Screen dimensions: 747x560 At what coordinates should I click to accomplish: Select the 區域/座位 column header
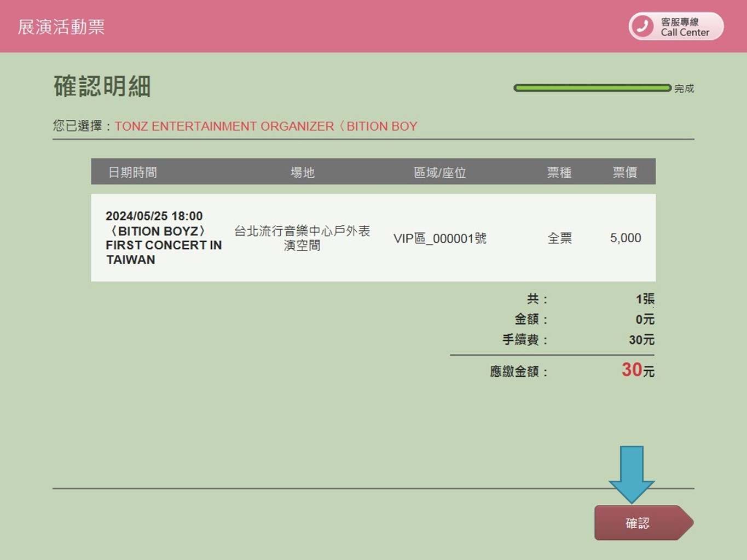[x=439, y=172]
